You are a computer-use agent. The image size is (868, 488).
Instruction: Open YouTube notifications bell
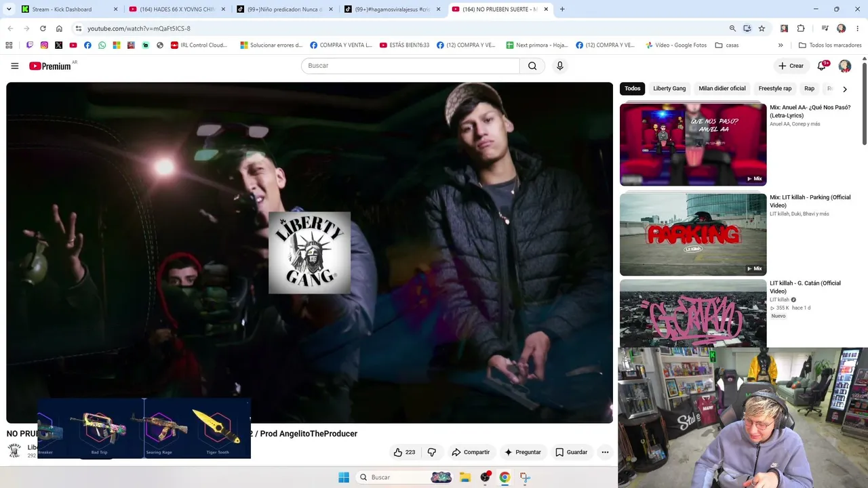pos(822,66)
